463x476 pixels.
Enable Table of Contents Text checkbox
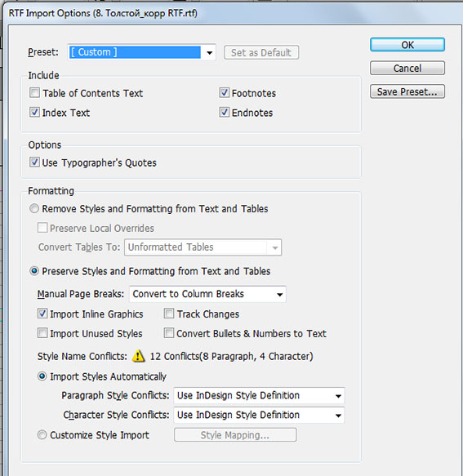34,92
